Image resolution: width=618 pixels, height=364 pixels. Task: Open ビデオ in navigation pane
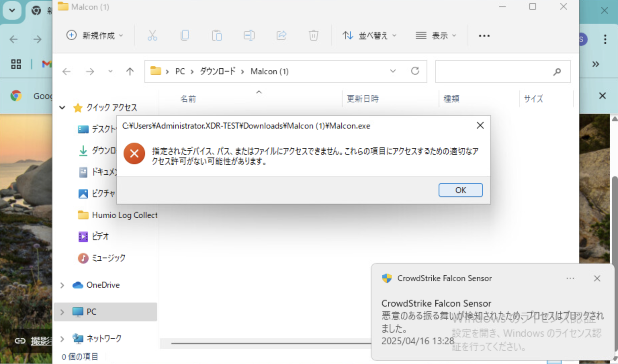93,236
